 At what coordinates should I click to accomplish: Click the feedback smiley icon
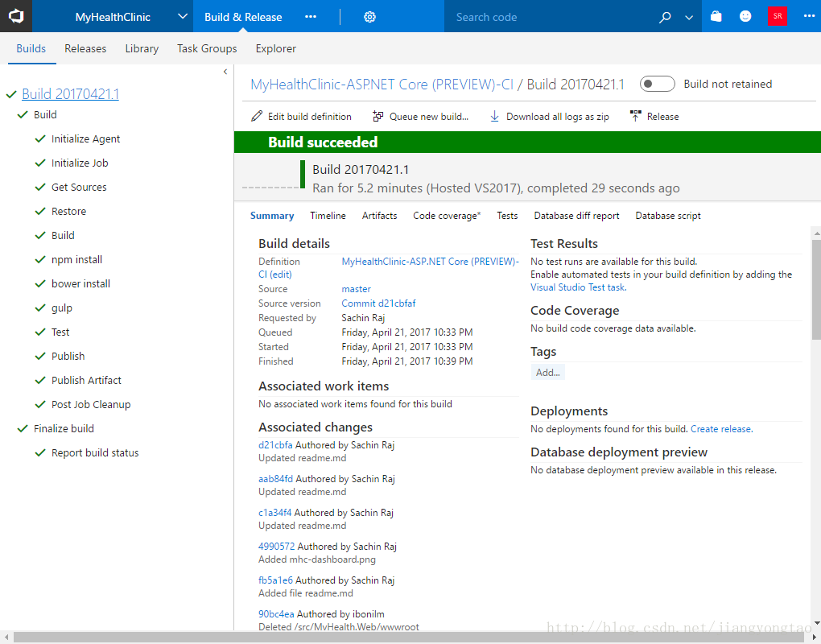pos(745,16)
